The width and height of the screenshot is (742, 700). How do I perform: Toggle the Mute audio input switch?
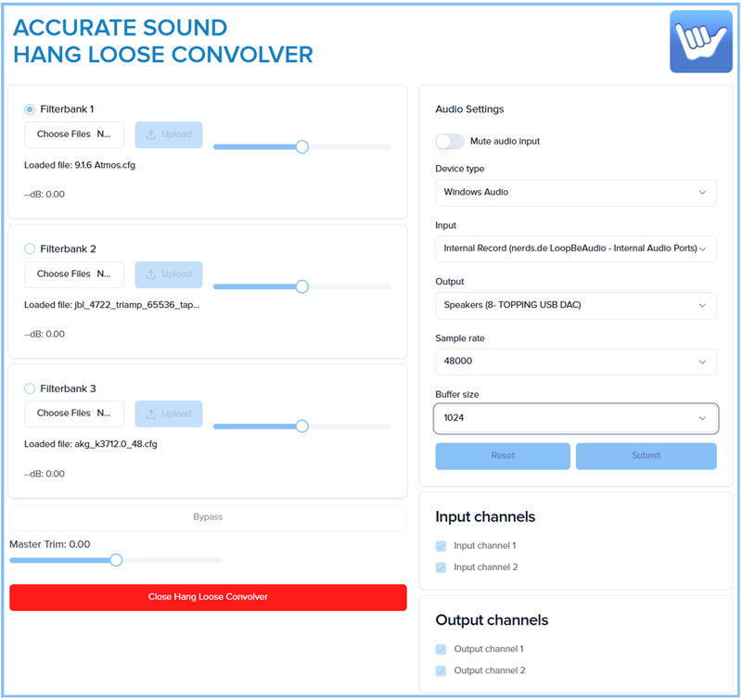pyautogui.click(x=450, y=141)
